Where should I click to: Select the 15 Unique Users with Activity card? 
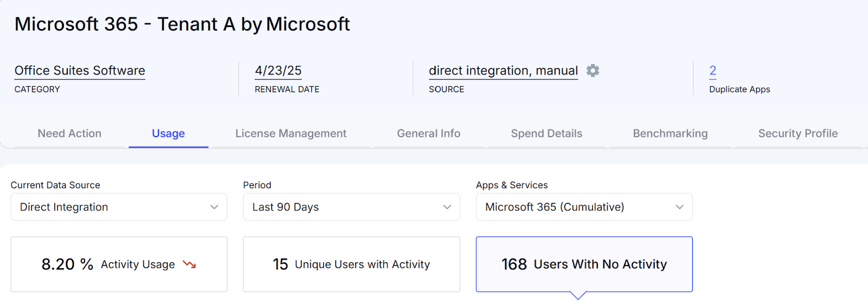[352, 265]
